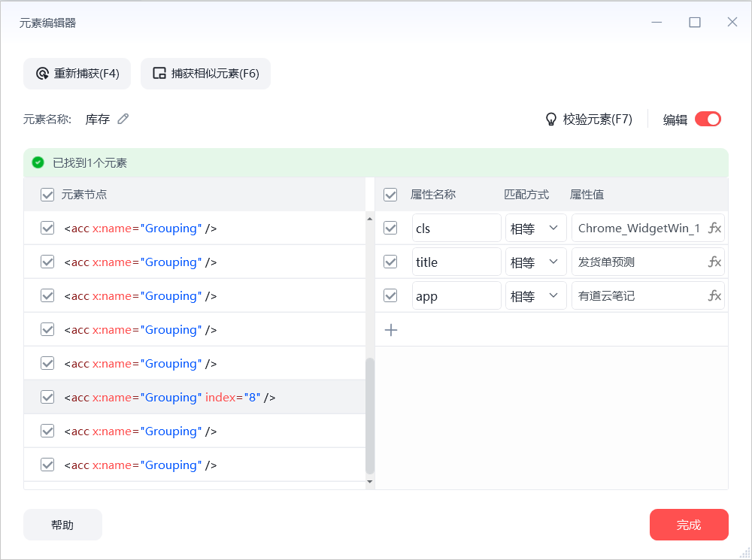Click the 重新捕获(F4) button
This screenshot has height=560, width=752.
coord(77,74)
